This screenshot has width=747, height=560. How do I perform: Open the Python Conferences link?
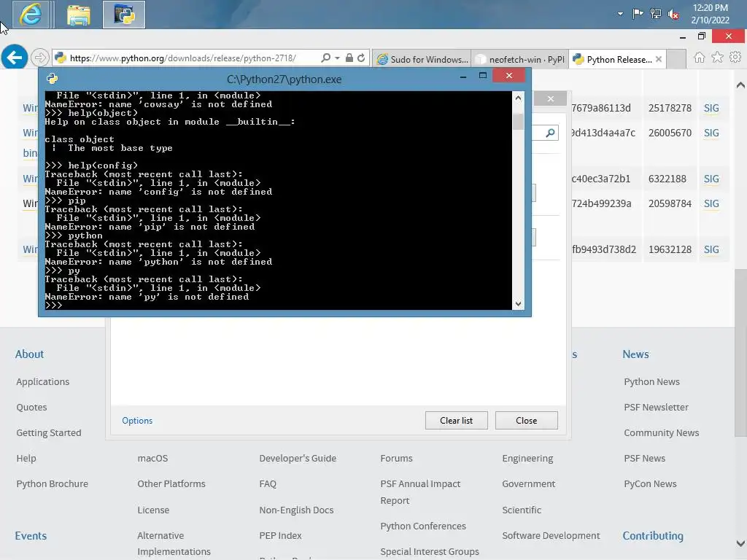click(x=423, y=526)
